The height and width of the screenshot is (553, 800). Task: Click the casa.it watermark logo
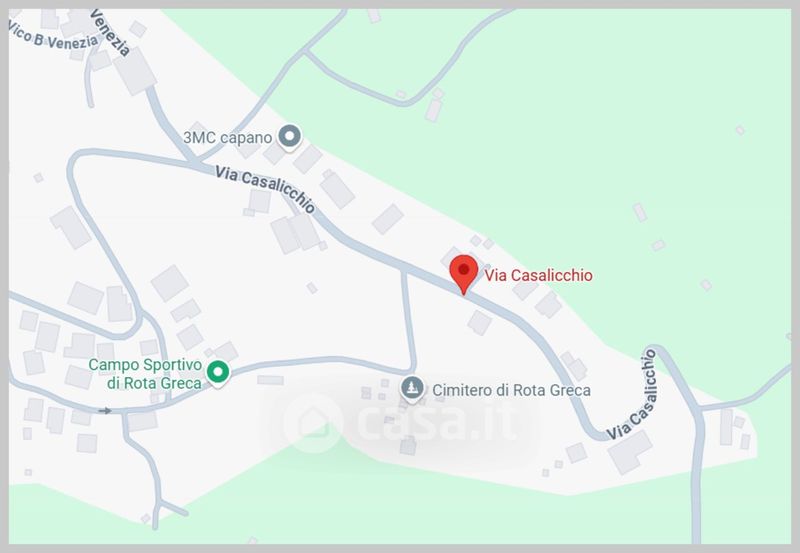(312, 423)
